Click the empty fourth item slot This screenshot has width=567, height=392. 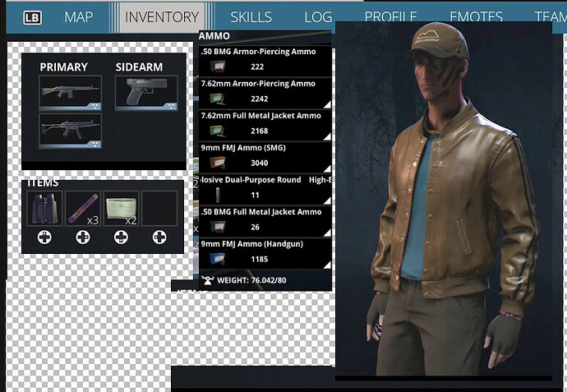click(159, 208)
